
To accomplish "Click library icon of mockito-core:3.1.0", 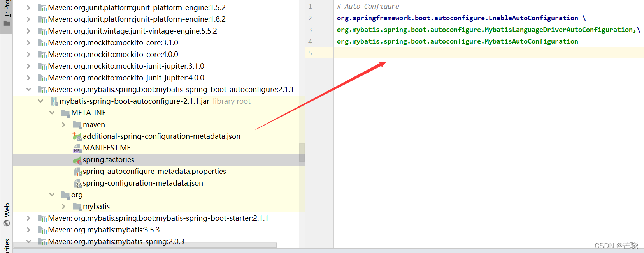I will click(42, 43).
